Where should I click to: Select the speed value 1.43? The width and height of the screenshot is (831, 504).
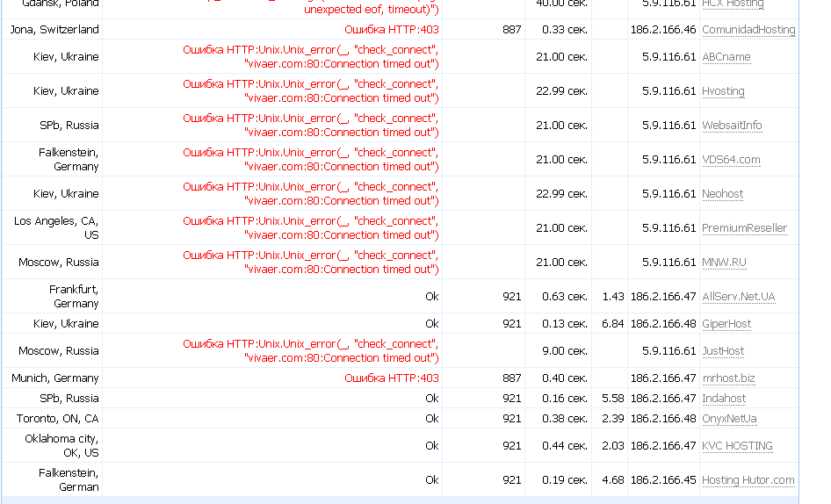tap(613, 297)
